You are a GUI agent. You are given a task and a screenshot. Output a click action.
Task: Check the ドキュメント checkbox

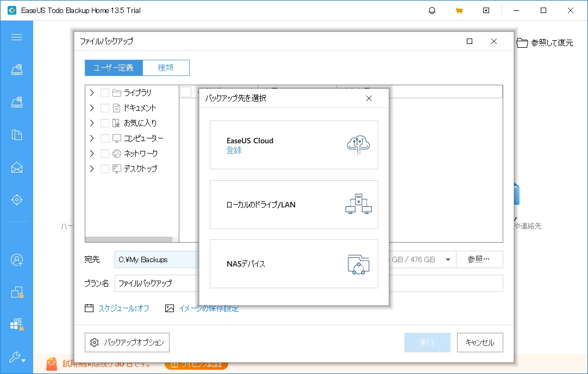[105, 108]
